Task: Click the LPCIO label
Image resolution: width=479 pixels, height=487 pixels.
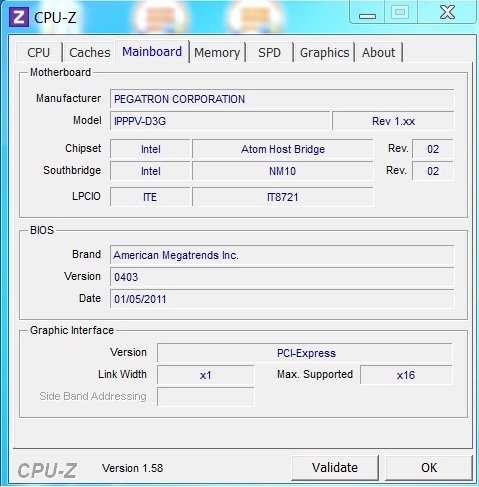Action: [x=86, y=196]
